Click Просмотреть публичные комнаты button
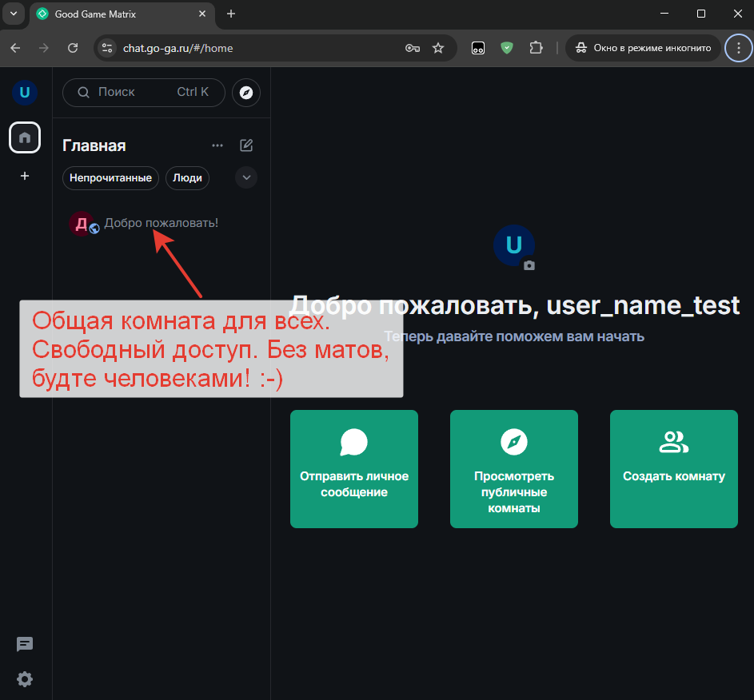754x700 pixels. pyautogui.click(x=513, y=469)
